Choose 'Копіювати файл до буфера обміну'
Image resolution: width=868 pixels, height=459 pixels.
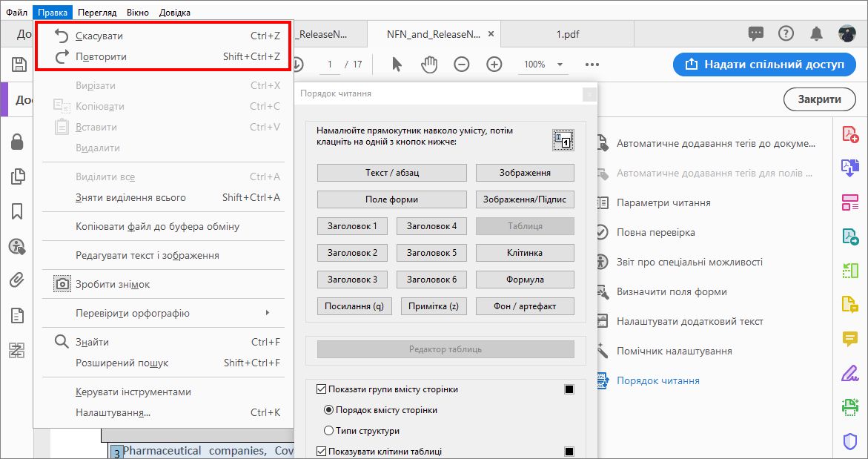click(164, 226)
